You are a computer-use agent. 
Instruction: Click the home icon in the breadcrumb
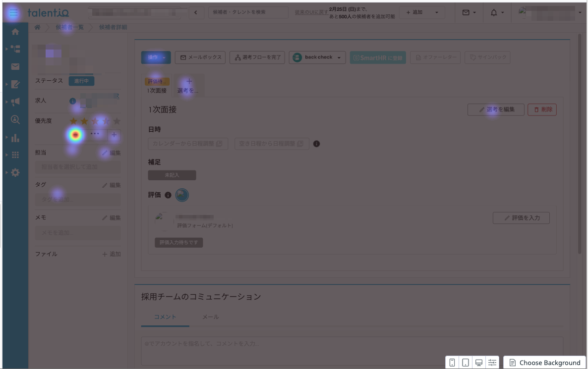click(37, 27)
